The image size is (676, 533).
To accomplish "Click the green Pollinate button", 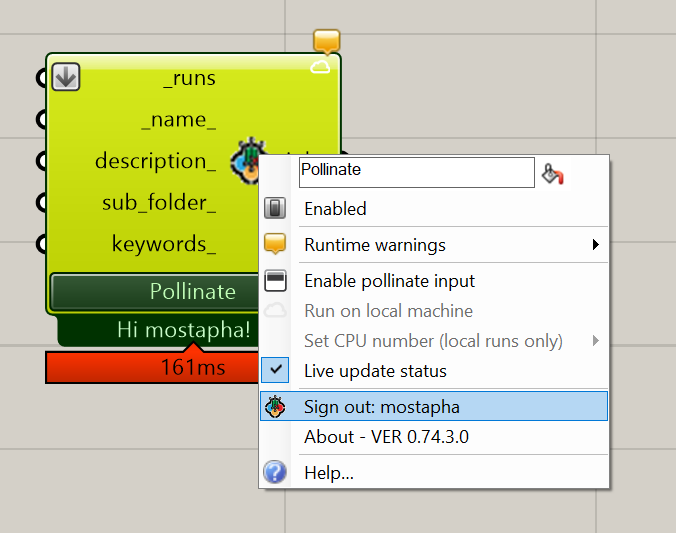I will (155, 291).
